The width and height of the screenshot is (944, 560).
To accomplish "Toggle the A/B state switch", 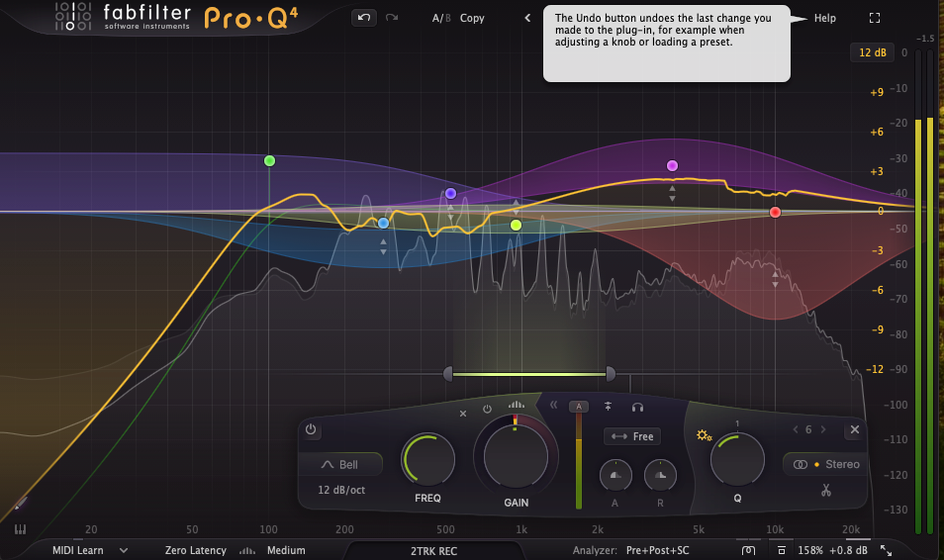I will click(x=439, y=18).
